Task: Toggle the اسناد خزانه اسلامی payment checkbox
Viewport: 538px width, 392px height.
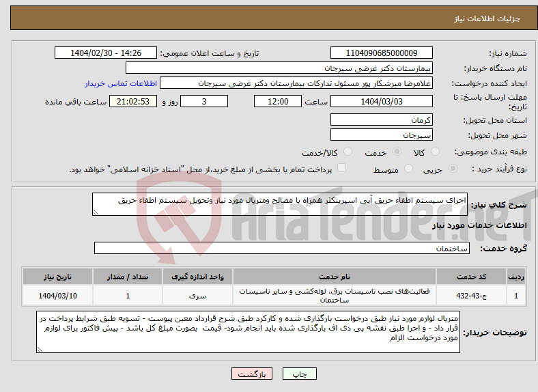Action: (342, 167)
